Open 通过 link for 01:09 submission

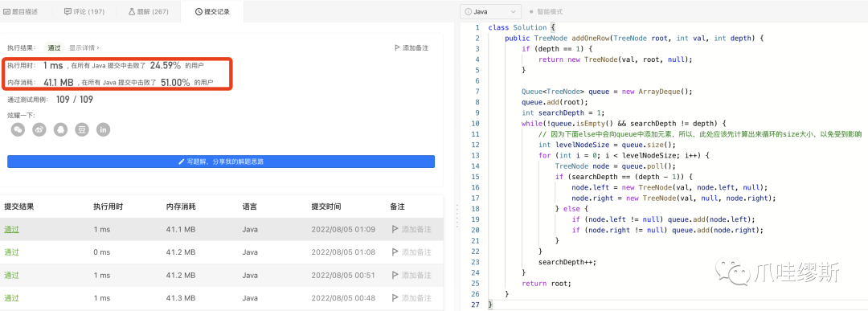(x=11, y=229)
